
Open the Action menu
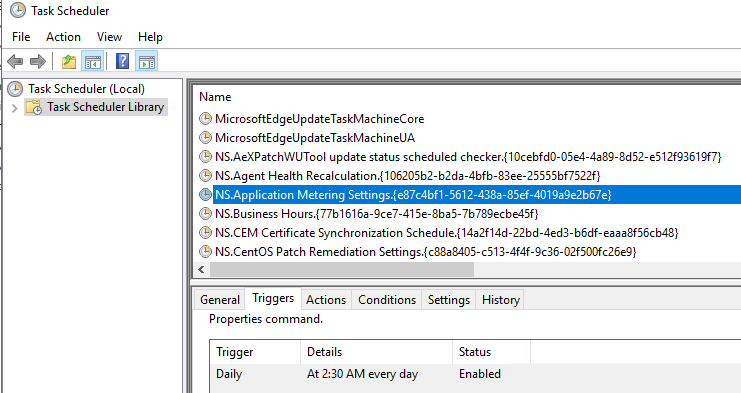pyautogui.click(x=63, y=37)
